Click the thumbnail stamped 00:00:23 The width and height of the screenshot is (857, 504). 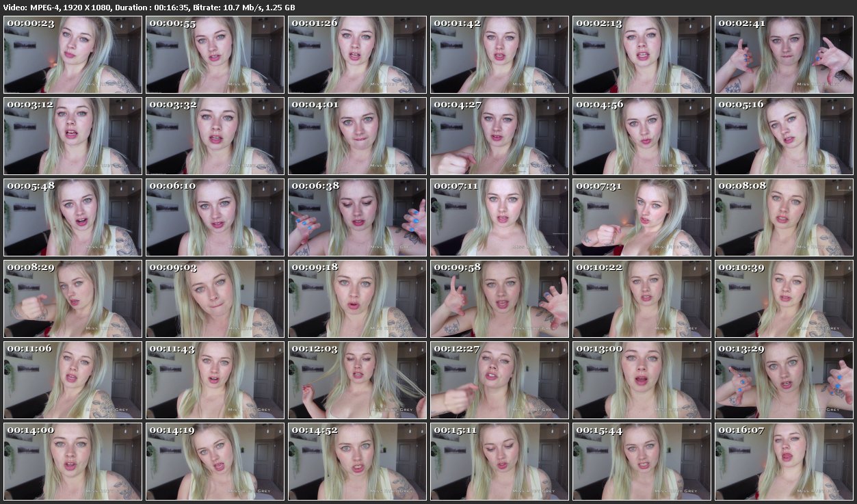coord(72,55)
